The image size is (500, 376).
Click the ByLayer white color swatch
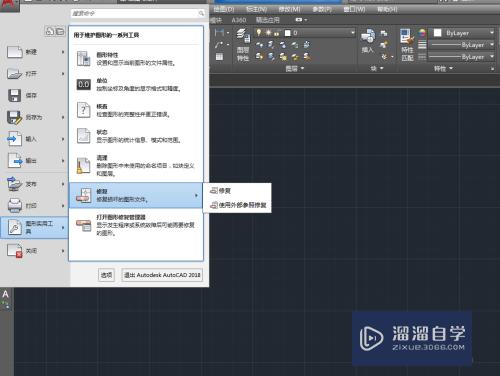[x=437, y=33]
